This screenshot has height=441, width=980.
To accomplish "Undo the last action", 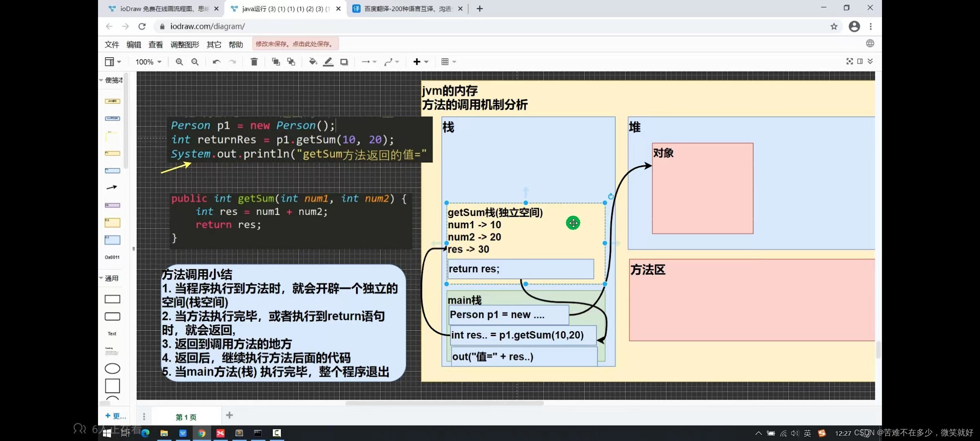I will (216, 62).
